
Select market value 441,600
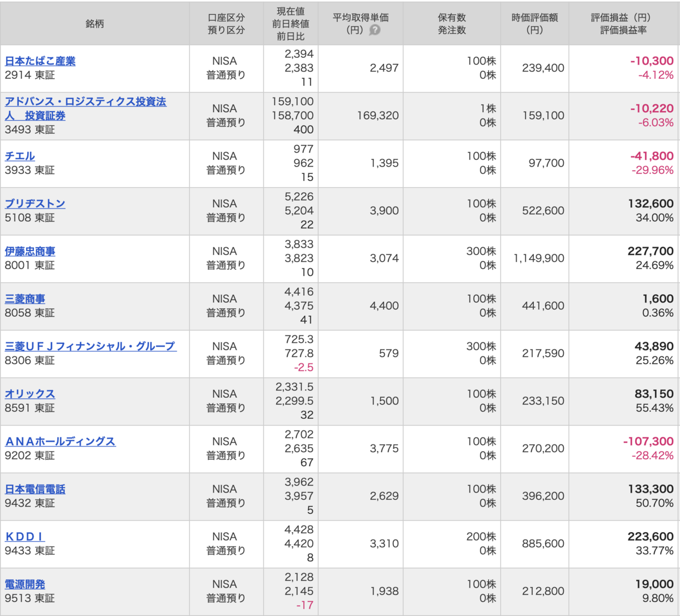pos(543,306)
